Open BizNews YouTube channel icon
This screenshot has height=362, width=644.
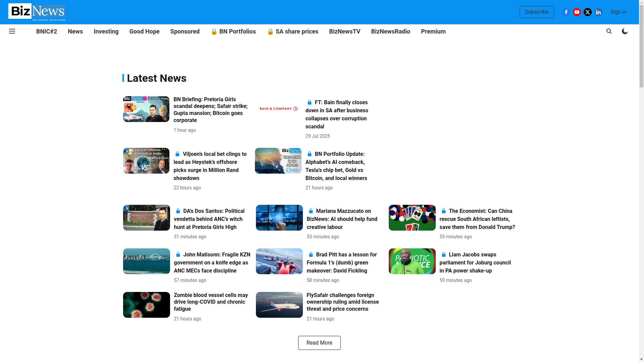coord(577,12)
